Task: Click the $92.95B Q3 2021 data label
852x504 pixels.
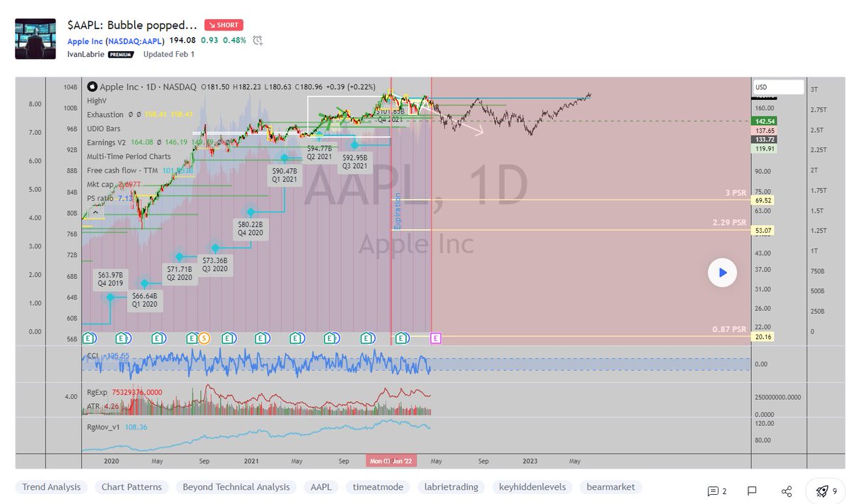Action: [x=354, y=160]
